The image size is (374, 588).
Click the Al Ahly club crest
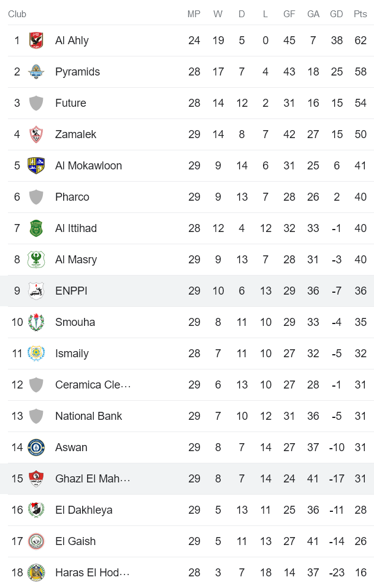coord(36,40)
